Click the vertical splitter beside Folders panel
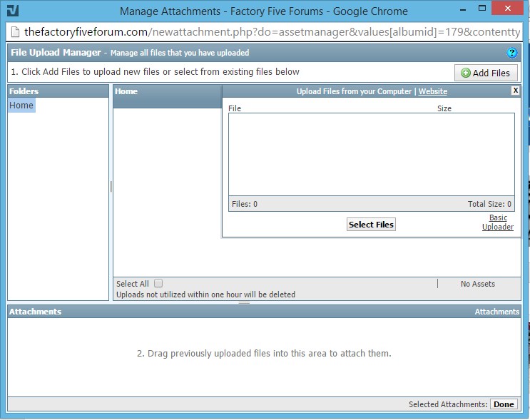The width and height of the screenshot is (530, 420). (x=111, y=187)
